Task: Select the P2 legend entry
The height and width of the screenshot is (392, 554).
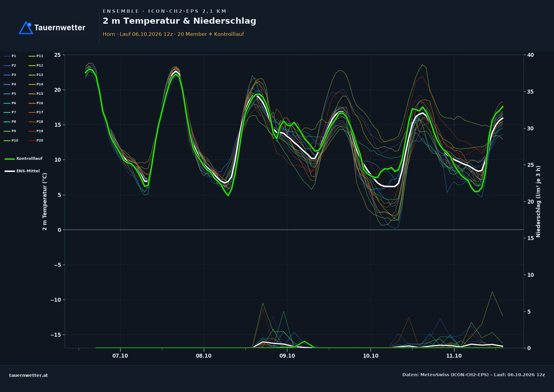Action: pos(10,65)
